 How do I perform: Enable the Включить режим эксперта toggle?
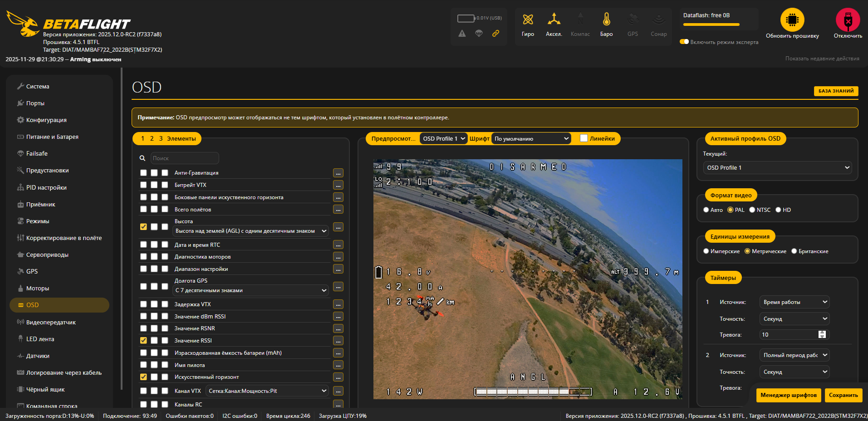684,41
